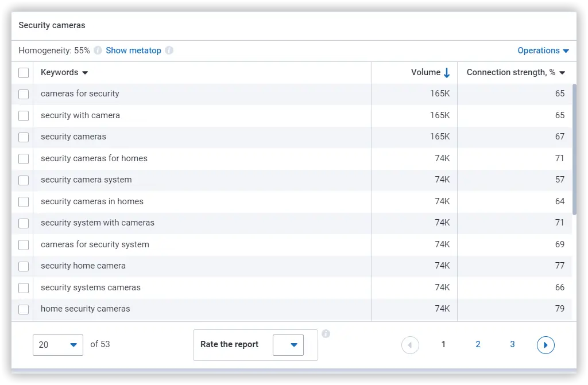This screenshot has height=385, width=588.
Task: Check the box for 'cameras for security'
Action: [x=24, y=94]
